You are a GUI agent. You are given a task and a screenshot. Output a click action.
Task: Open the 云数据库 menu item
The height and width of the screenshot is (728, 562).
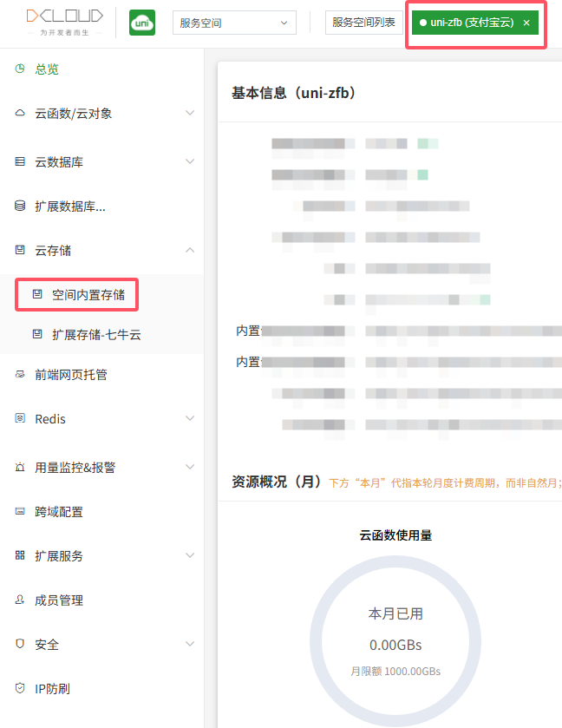point(59,162)
